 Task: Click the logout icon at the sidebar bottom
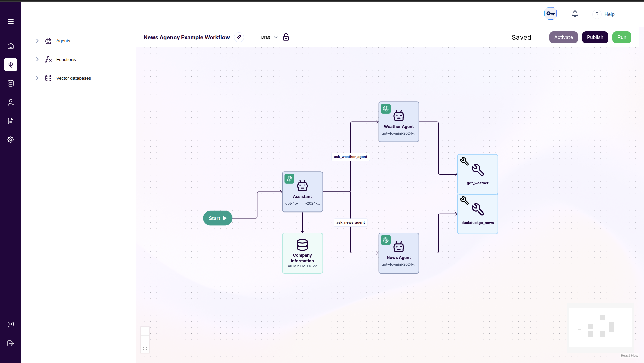click(11, 343)
